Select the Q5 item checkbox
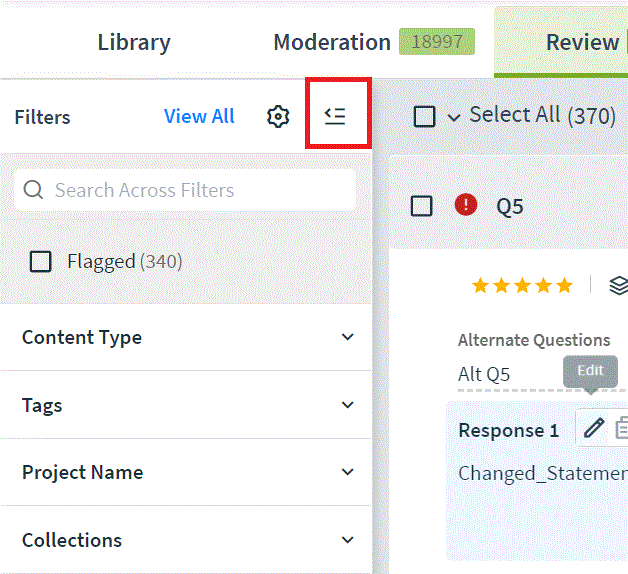 [422, 206]
